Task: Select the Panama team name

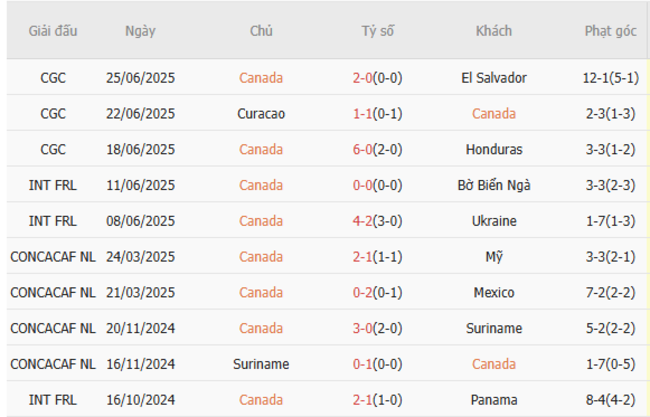Action: point(494,400)
